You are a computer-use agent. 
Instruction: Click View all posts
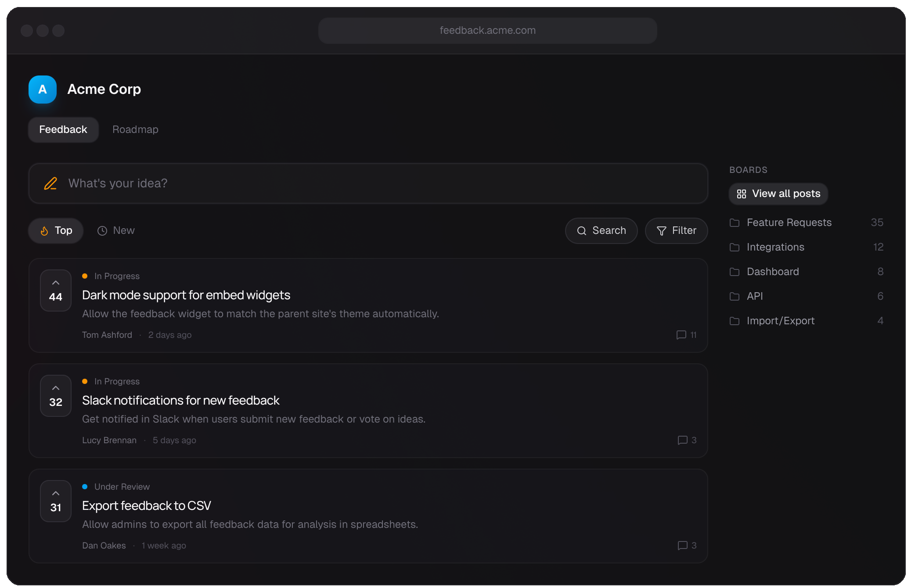pyautogui.click(x=778, y=194)
